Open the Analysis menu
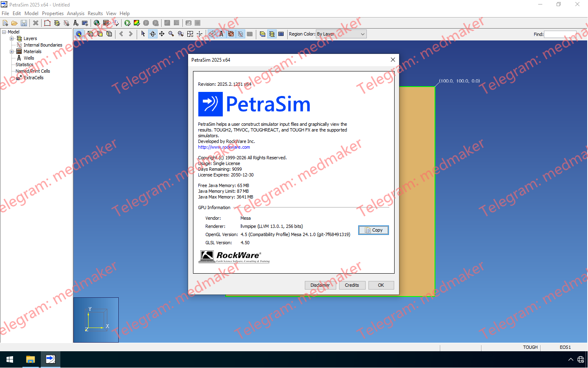The height and width of the screenshot is (368, 588). click(x=75, y=13)
